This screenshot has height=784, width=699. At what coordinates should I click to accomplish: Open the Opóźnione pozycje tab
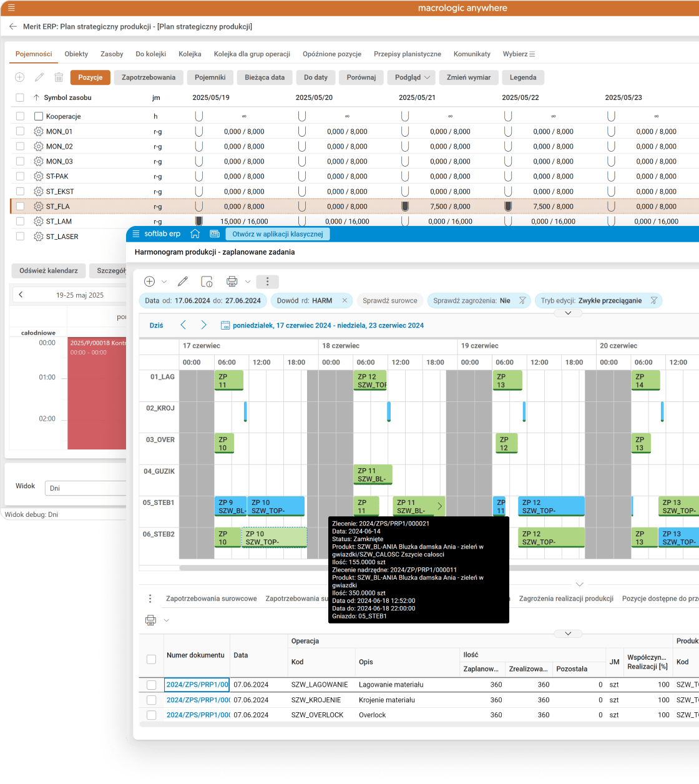(331, 54)
